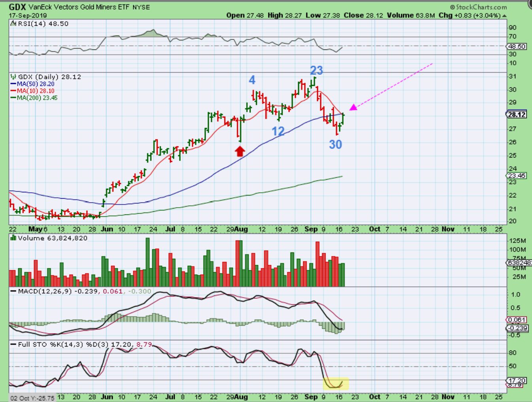Viewport: 532px width, 402px height.
Task: Click the MACD(12,26,9) indicator label
Action: [x=45, y=291]
